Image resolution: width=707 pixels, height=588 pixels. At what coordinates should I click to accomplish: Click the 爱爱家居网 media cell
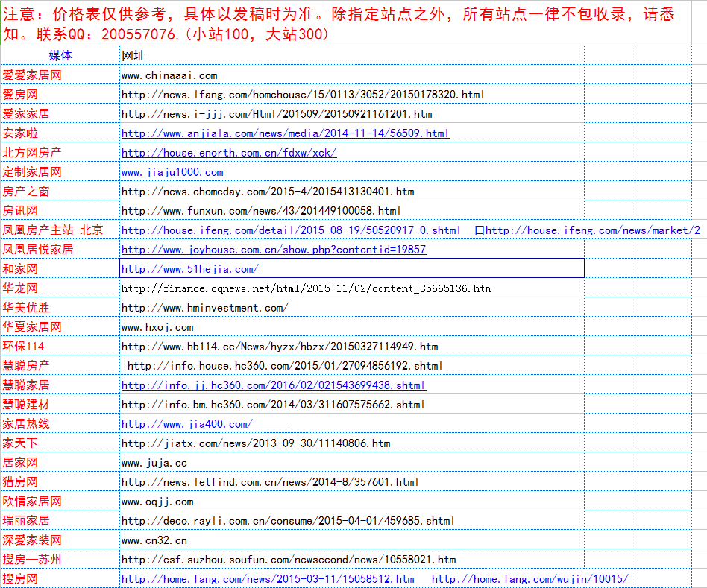pyautogui.click(x=60, y=75)
